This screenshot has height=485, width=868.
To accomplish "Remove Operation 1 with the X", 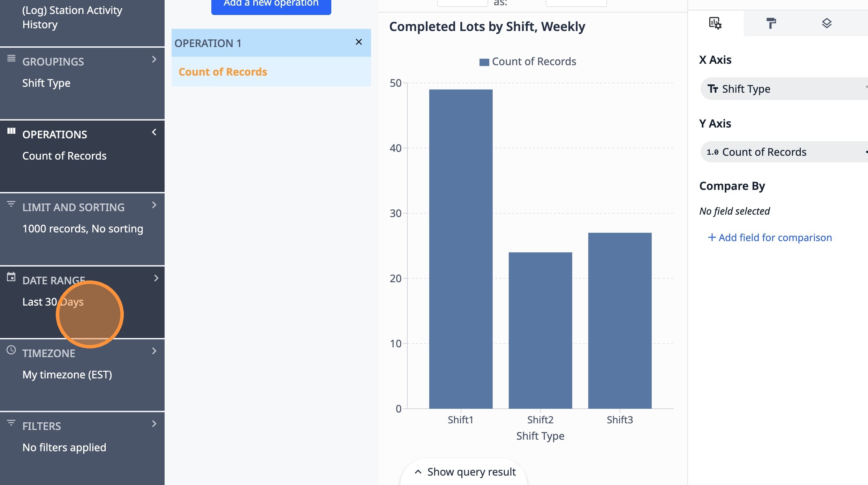I will tap(358, 42).
